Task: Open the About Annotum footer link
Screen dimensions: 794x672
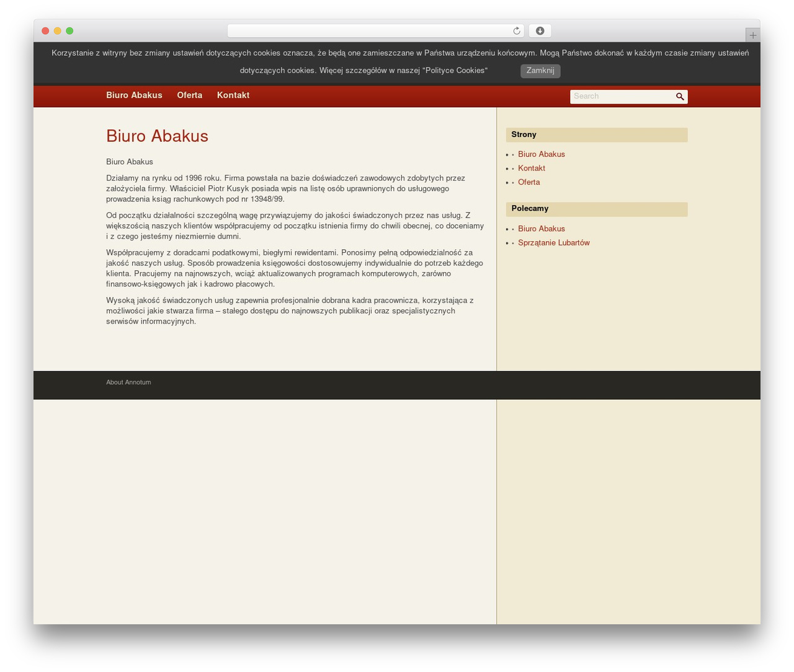Action: point(128,382)
